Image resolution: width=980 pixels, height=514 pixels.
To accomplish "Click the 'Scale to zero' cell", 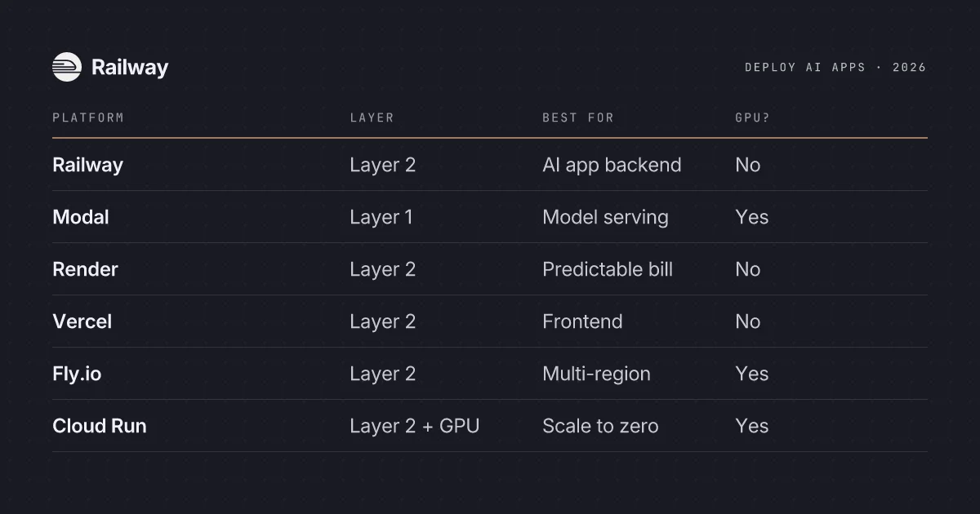I will point(600,426).
